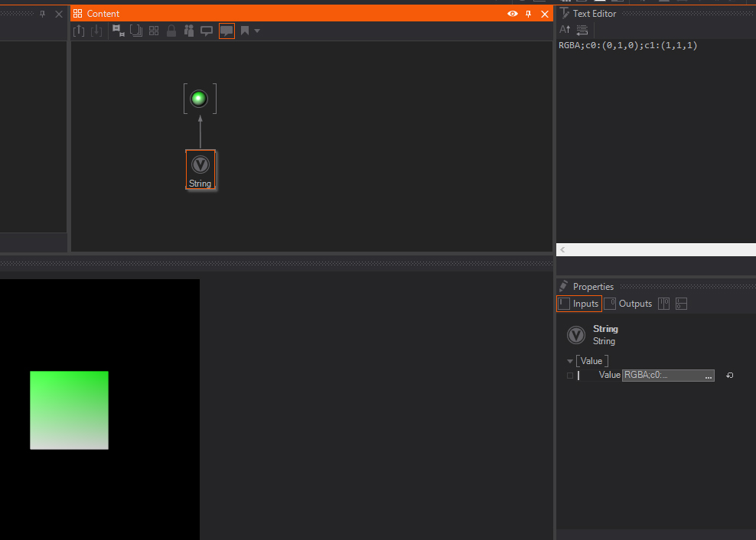Open the ellipsis on the Value field
Viewport: 756px width, 540px height.
click(x=708, y=376)
